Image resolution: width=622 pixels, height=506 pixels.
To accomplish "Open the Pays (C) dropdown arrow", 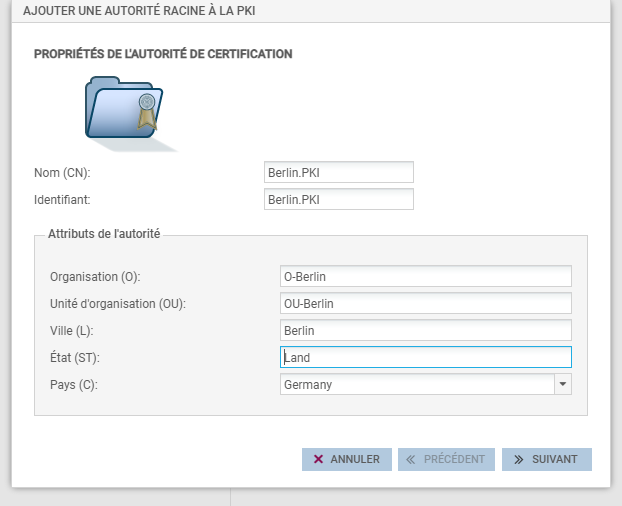I will 562,384.
